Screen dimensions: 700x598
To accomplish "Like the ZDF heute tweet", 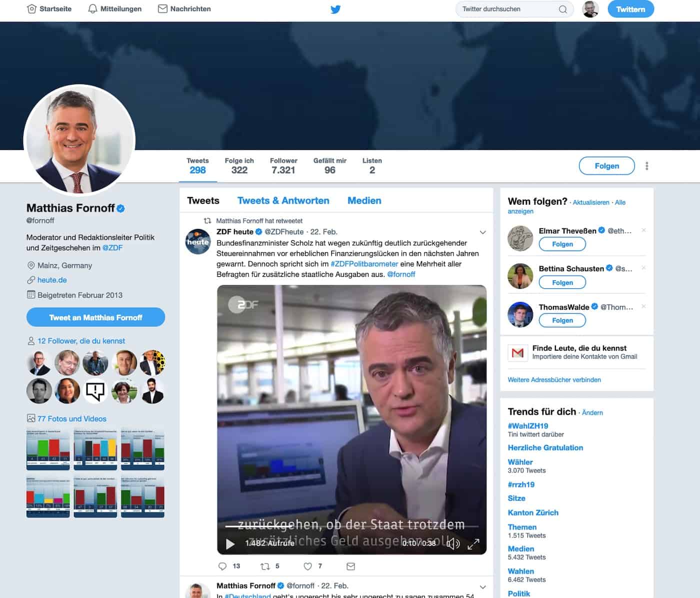I will pyautogui.click(x=308, y=566).
